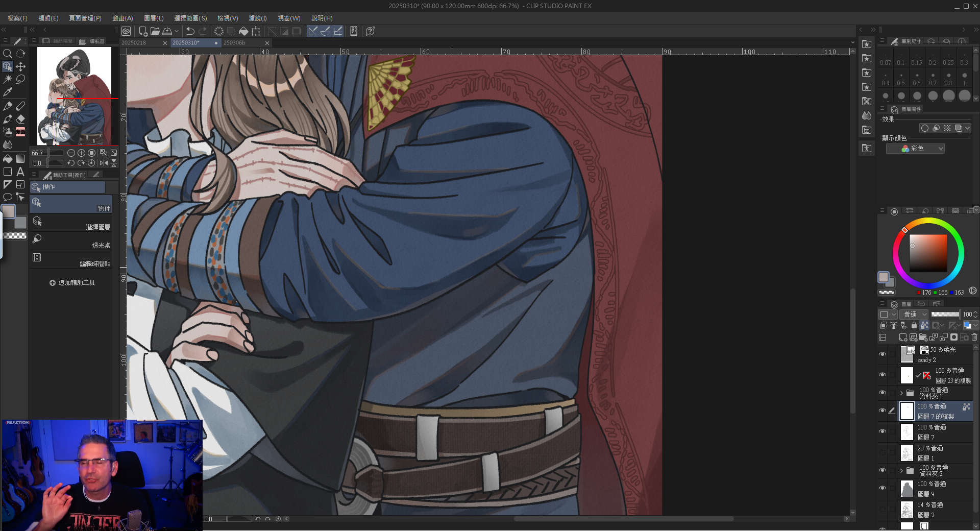Select the Lasso selection tool
The image size is (980, 531).
pos(20,79)
